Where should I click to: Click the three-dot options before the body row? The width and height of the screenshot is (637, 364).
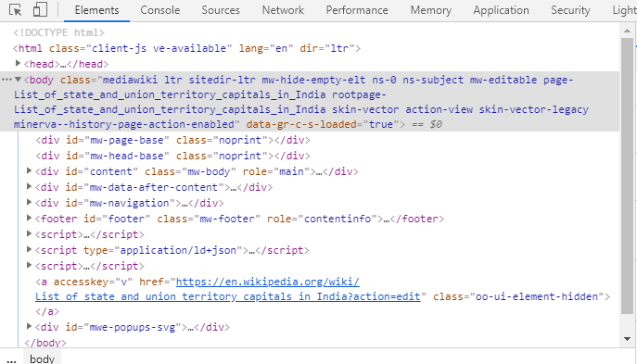6,80
